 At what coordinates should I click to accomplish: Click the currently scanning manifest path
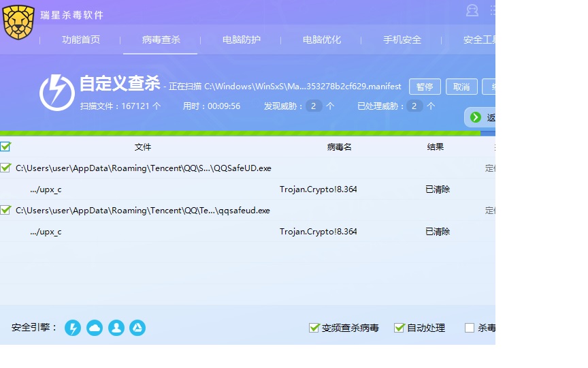(303, 87)
